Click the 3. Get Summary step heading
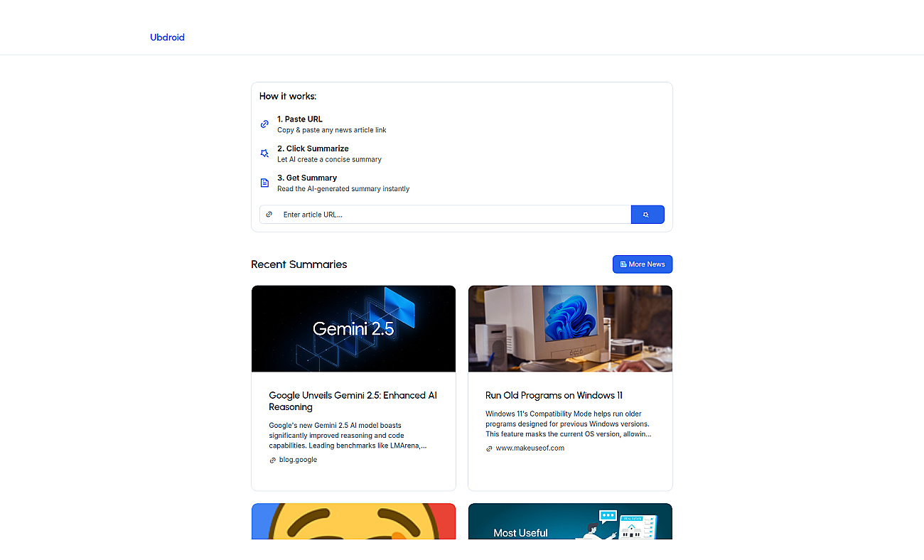 coord(307,178)
